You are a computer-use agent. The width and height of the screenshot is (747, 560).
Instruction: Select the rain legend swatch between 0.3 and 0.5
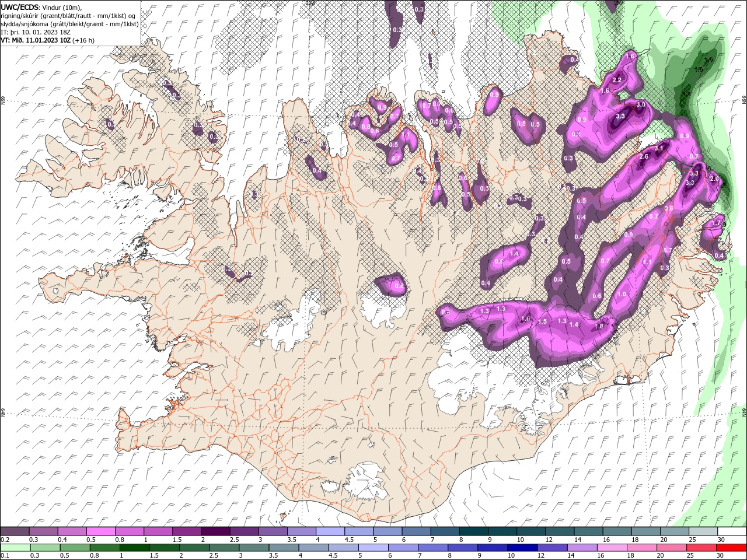45,548
